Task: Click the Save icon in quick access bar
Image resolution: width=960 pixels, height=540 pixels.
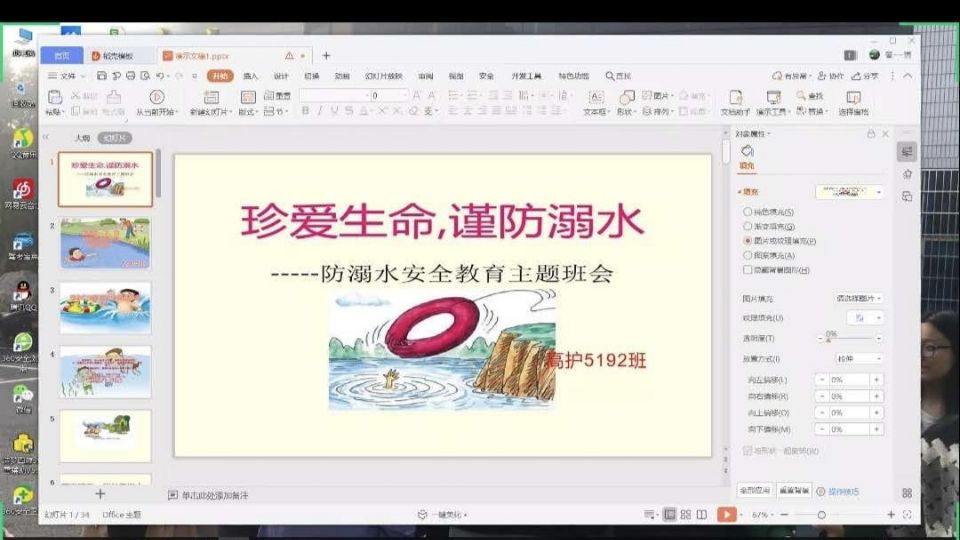Action: point(101,76)
